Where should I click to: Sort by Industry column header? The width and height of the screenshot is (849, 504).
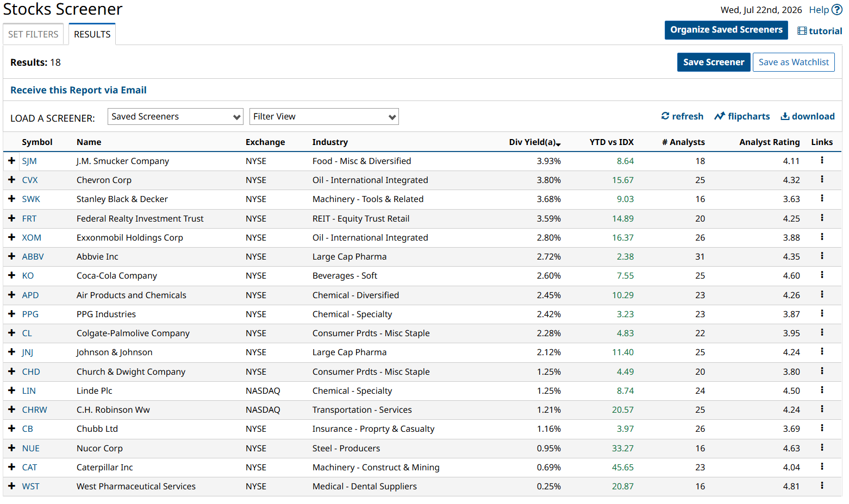[x=330, y=142]
